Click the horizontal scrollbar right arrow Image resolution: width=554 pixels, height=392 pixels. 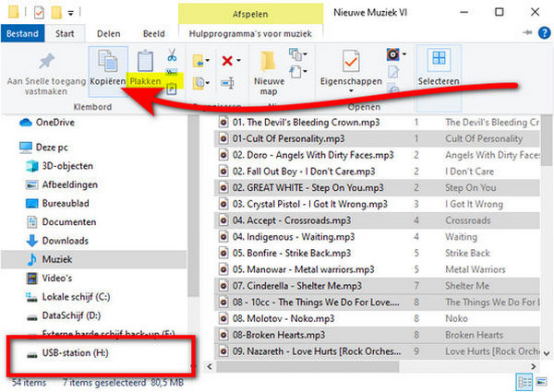533,366
